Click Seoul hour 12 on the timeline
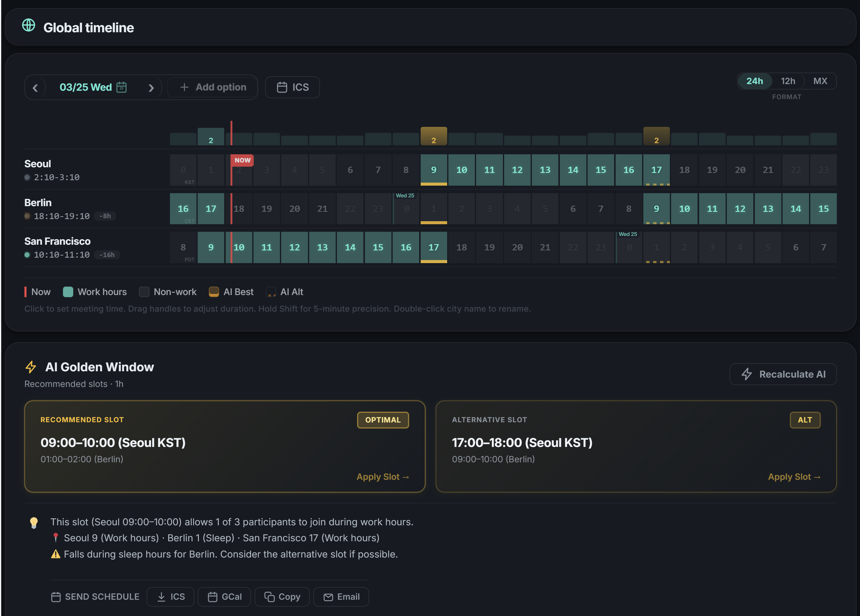 click(517, 170)
